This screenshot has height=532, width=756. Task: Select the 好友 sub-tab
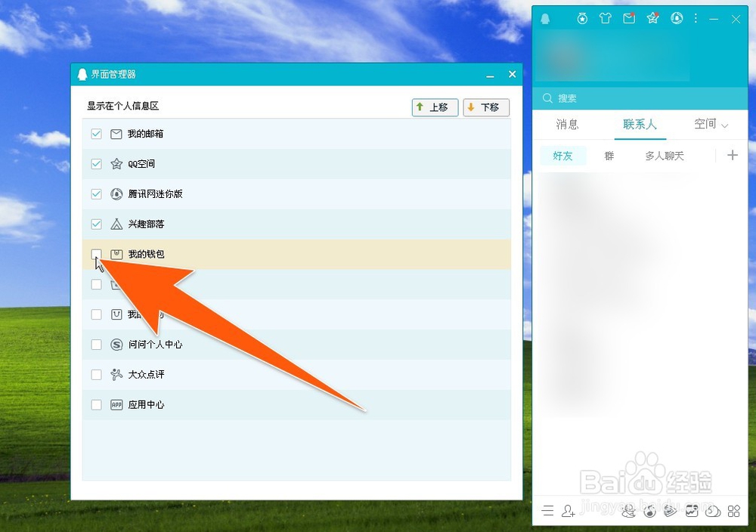pyautogui.click(x=562, y=156)
